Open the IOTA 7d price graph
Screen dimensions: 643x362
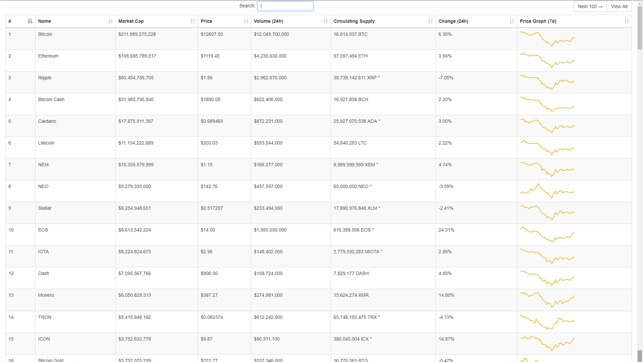pyautogui.click(x=547, y=256)
